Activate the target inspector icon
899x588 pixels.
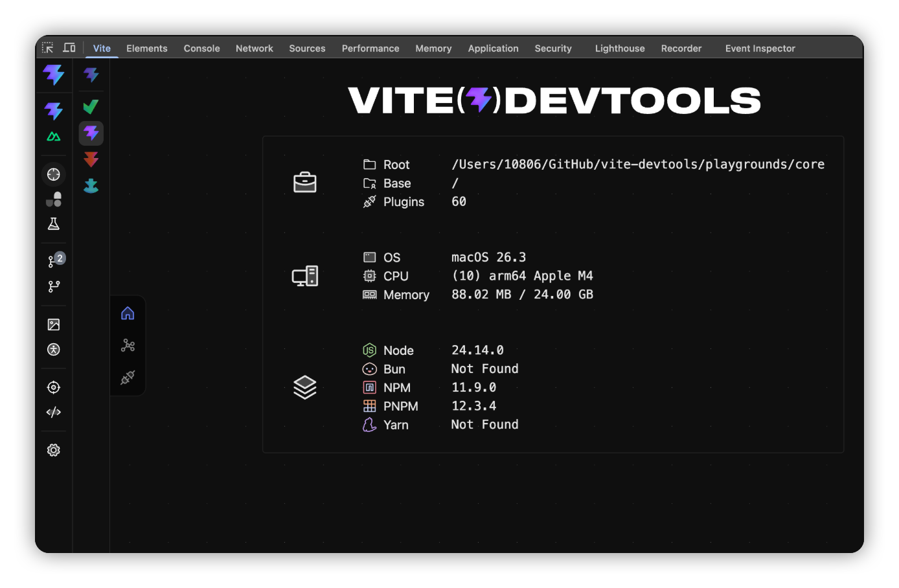[54, 387]
